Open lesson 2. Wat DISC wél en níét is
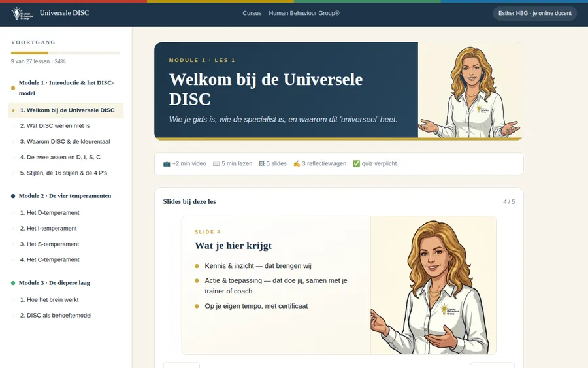This screenshot has height=368, width=588. 55,126
